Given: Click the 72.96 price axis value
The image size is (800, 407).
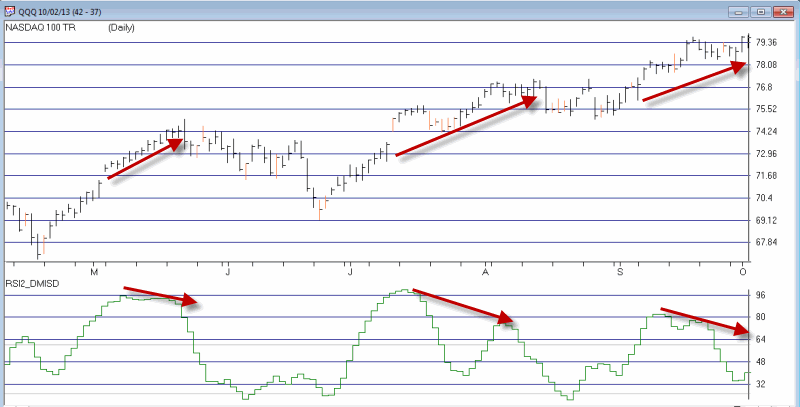Looking at the screenshot, I should pos(766,154).
